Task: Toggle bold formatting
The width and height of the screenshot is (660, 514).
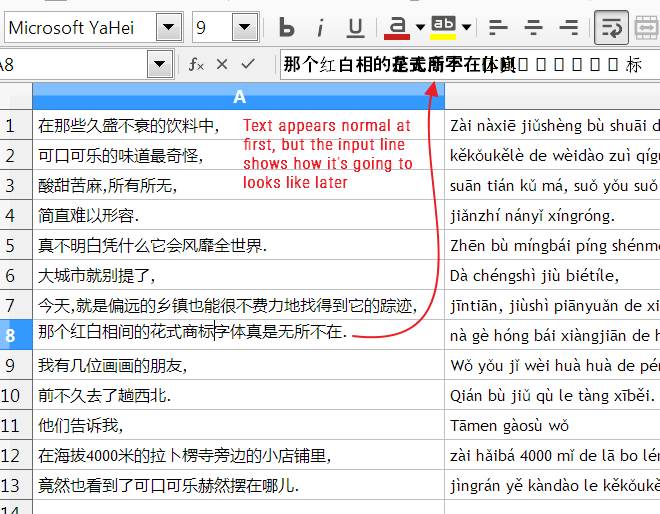Action: (287, 28)
